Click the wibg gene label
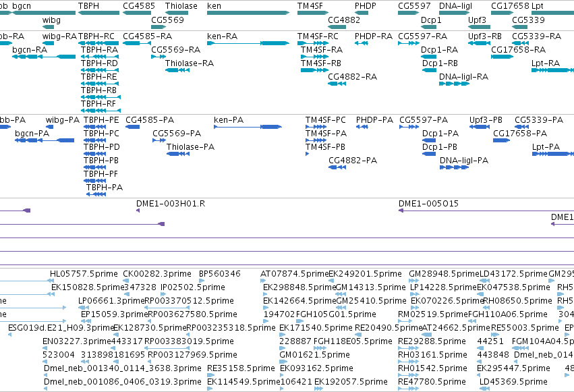 (x=51, y=20)
